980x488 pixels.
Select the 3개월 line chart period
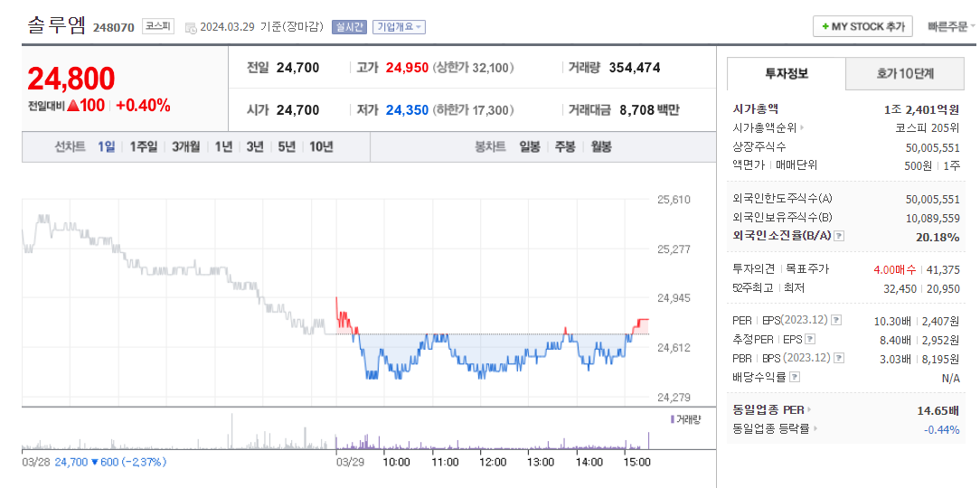click(186, 147)
